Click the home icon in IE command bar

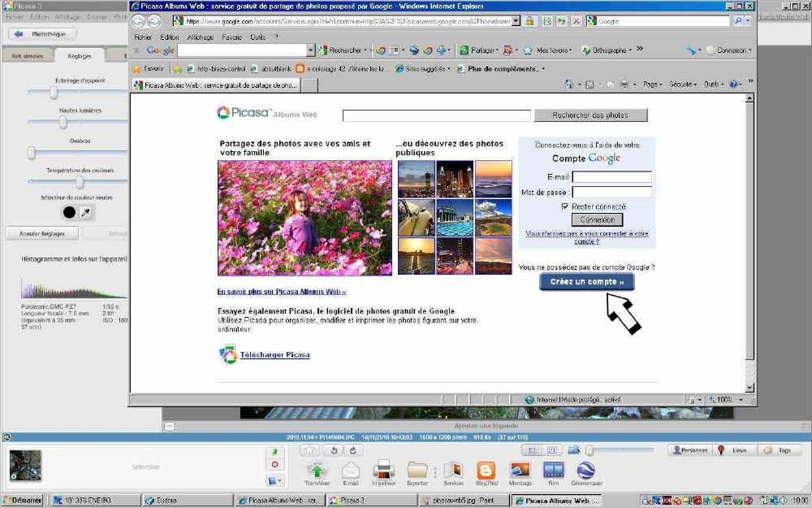click(x=568, y=84)
